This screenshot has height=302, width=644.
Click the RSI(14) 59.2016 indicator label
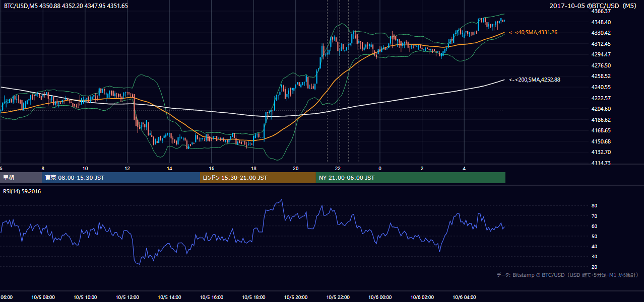tap(22, 191)
